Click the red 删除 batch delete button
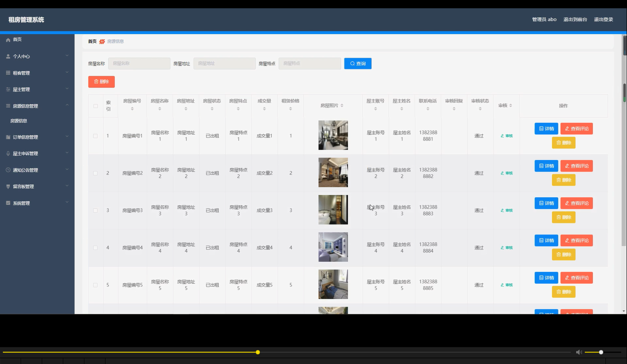 click(101, 81)
